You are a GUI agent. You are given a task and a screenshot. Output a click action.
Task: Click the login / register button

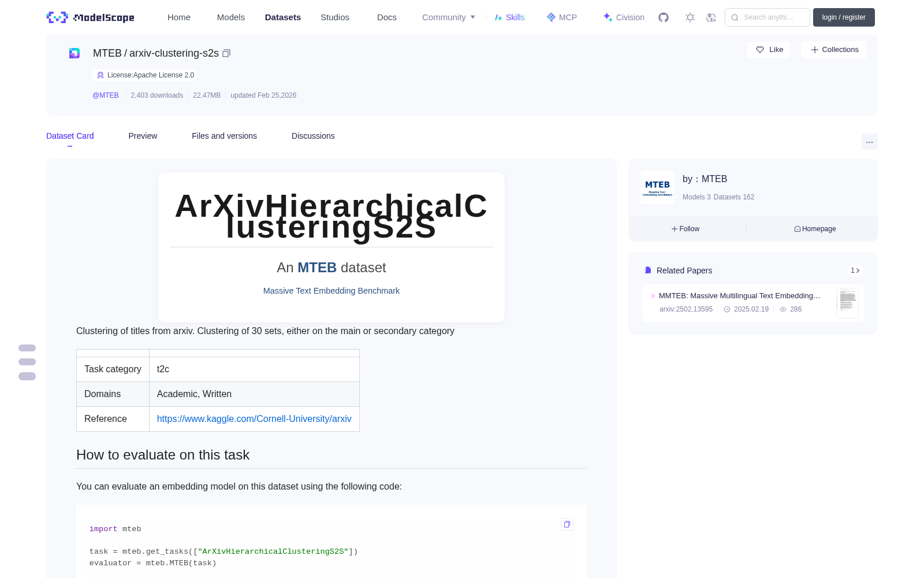(844, 17)
